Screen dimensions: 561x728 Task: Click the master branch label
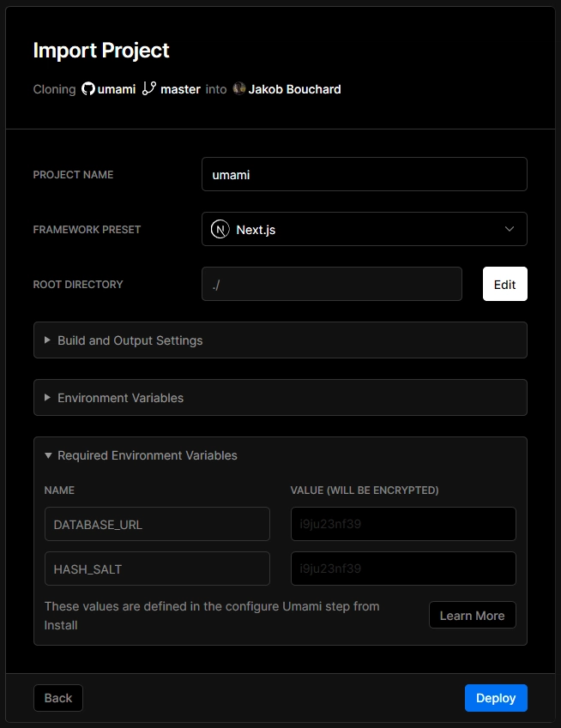(180, 89)
